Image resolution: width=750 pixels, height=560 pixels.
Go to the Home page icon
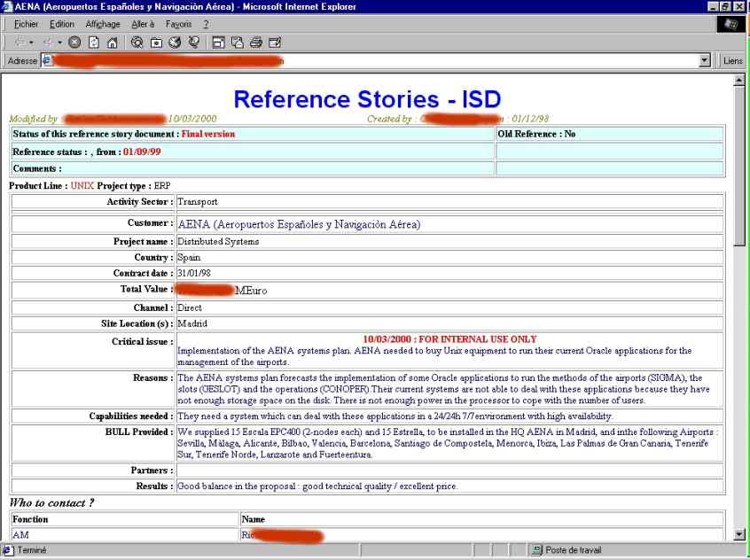113,43
